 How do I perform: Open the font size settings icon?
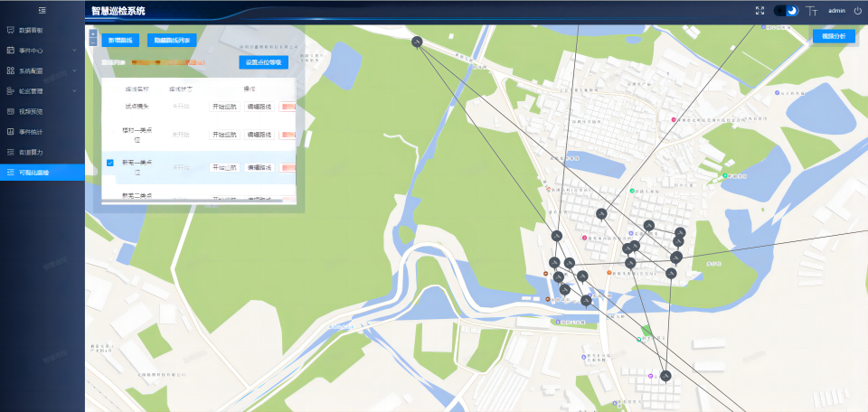pyautogui.click(x=812, y=11)
